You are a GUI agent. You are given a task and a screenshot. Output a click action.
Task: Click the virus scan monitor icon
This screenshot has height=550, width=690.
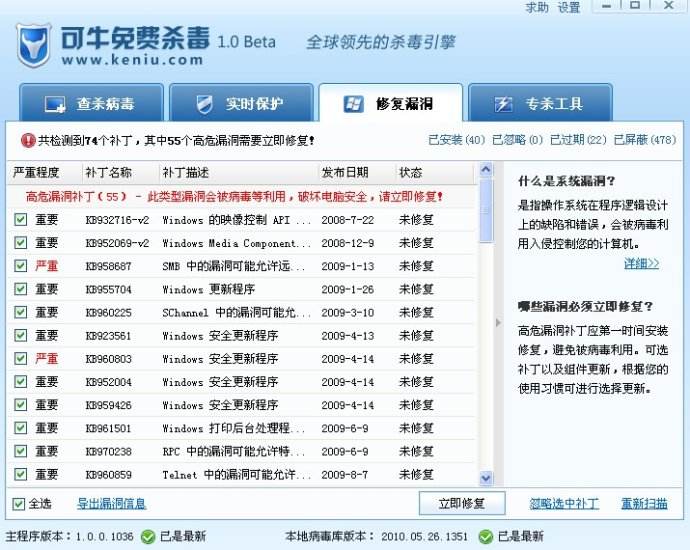(x=55, y=105)
